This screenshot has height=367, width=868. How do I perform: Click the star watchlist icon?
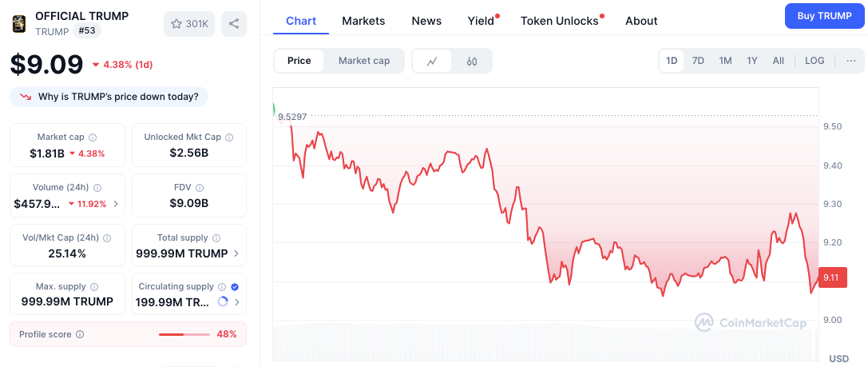[x=177, y=24]
